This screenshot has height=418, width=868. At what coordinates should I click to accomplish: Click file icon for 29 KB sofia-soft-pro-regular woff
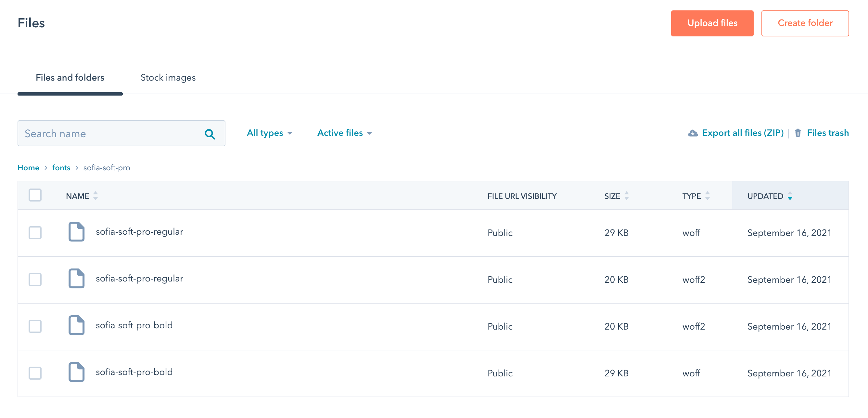click(x=76, y=231)
